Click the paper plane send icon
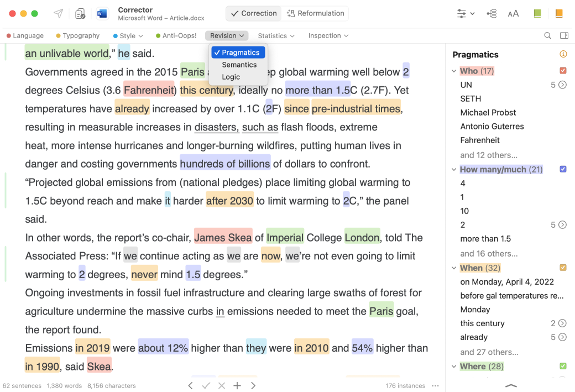This screenshot has width=575, height=392. click(58, 14)
